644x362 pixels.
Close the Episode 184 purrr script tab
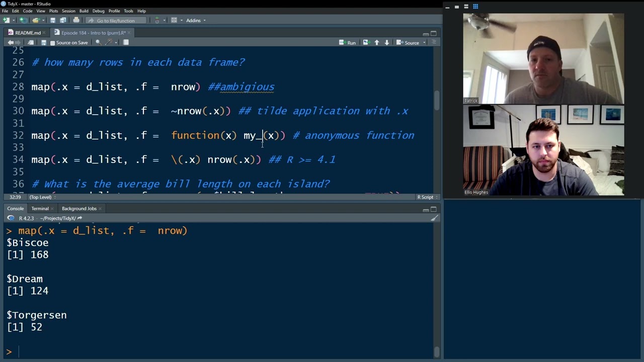click(x=129, y=33)
